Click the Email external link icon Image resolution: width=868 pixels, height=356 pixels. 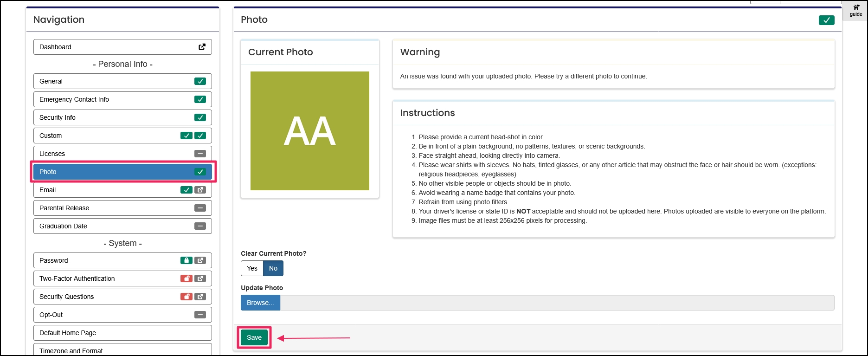200,190
